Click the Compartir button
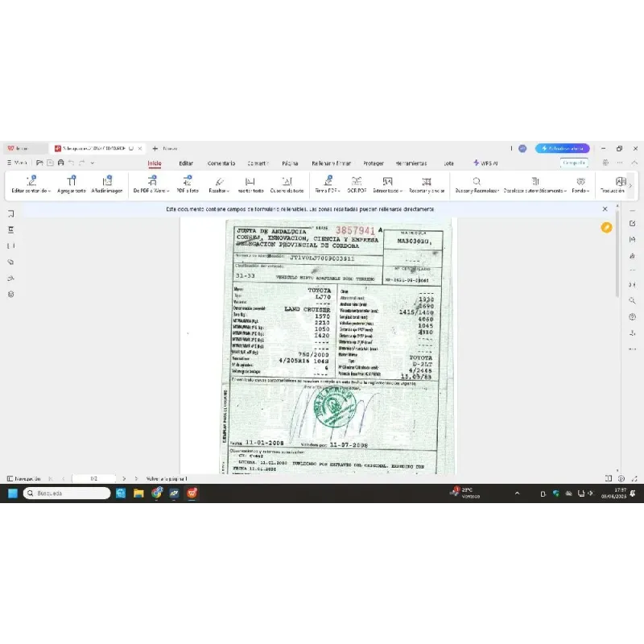The width and height of the screenshot is (644, 644). (574, 163)
